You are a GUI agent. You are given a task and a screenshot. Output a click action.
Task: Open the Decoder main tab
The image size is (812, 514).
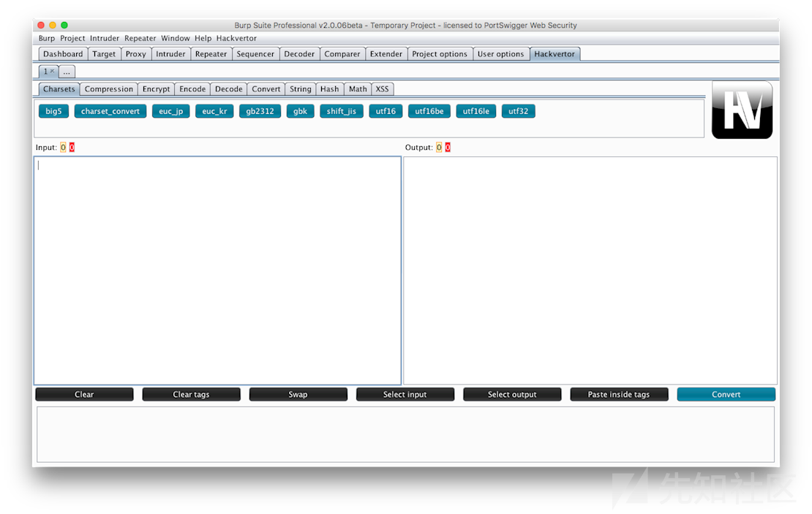click(299, 54)
